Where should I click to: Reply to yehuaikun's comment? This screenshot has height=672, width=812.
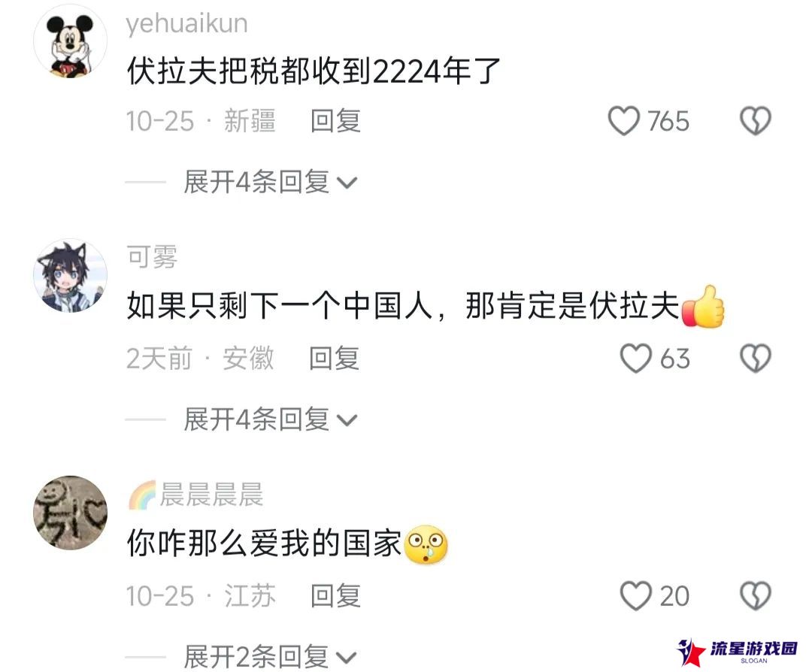coord(335,121)
